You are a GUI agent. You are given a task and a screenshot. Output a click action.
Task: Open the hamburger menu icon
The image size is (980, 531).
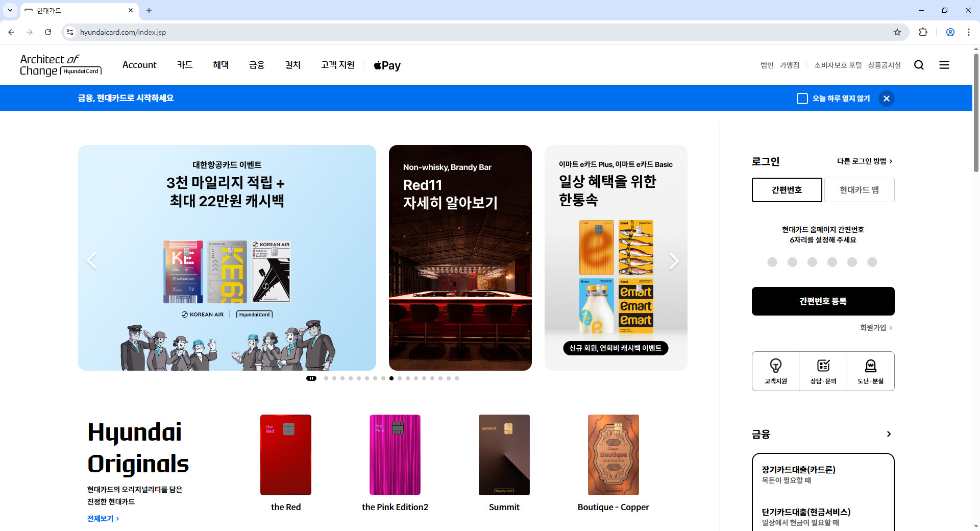click(944, 65)
